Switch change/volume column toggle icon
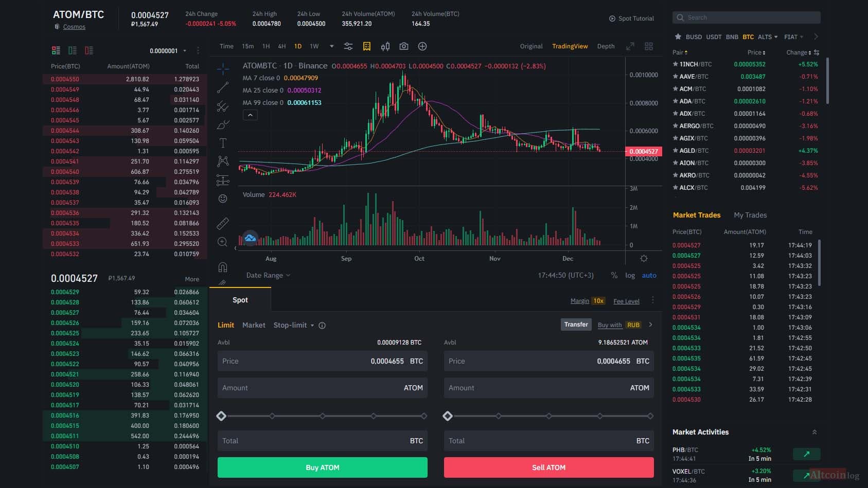The width and height of the screenshot is (868, 488). coord(817,52)
